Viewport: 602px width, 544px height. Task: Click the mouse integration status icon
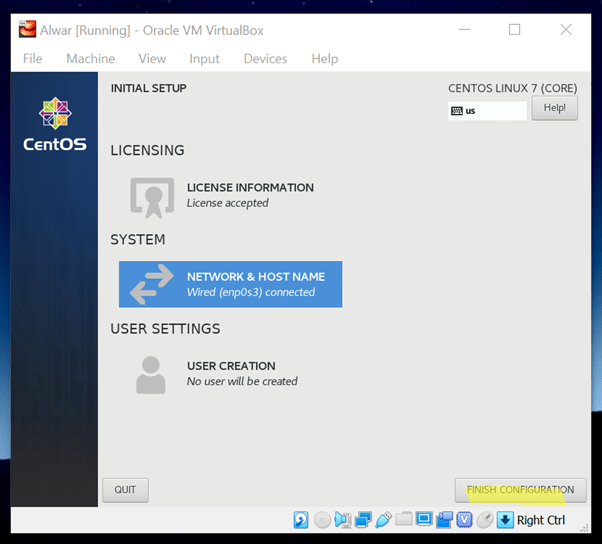[x=485, y=520]
